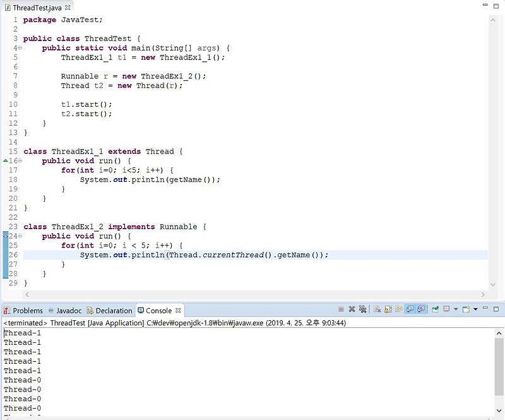This screenshot has width=505, height=420.
Task: Click editor vertical scrollbar up arrow
Action: coord(493,20)
